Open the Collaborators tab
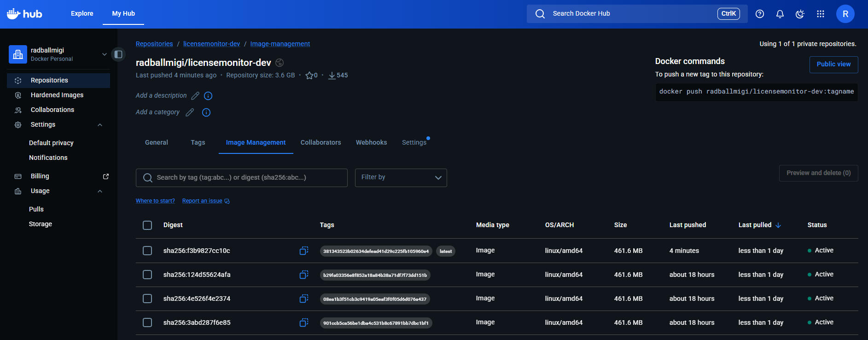The width and height of the screenshot is (868, 340). [x=321, y=142]
